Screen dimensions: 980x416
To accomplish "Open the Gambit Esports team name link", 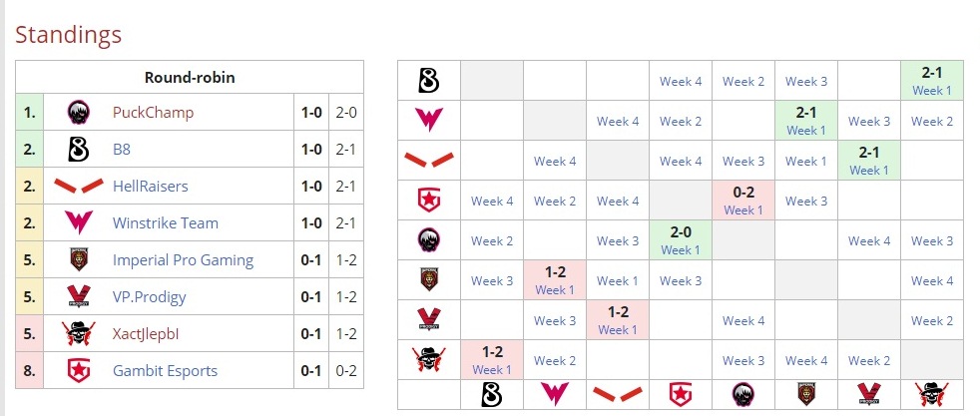I will [x=165, y=371].
